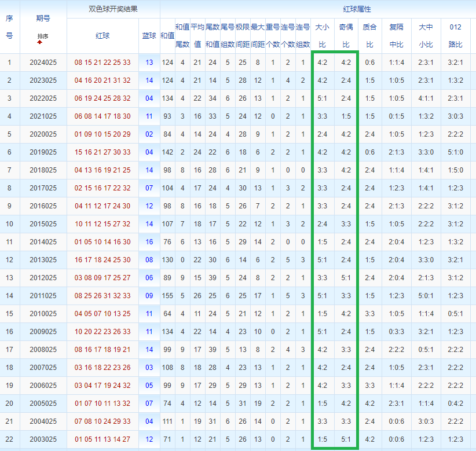Click the 期号 column header
This screenshot has height=451, width=476.
coord(43,18)
